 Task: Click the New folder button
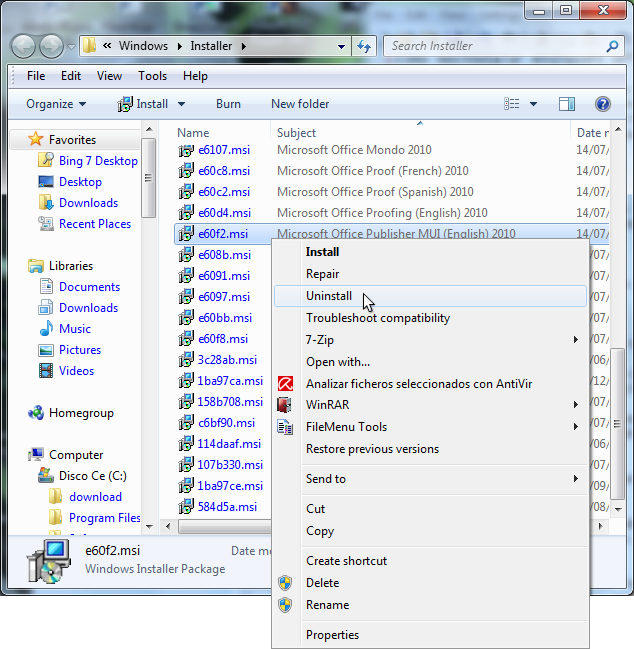[x=300, y=104]
